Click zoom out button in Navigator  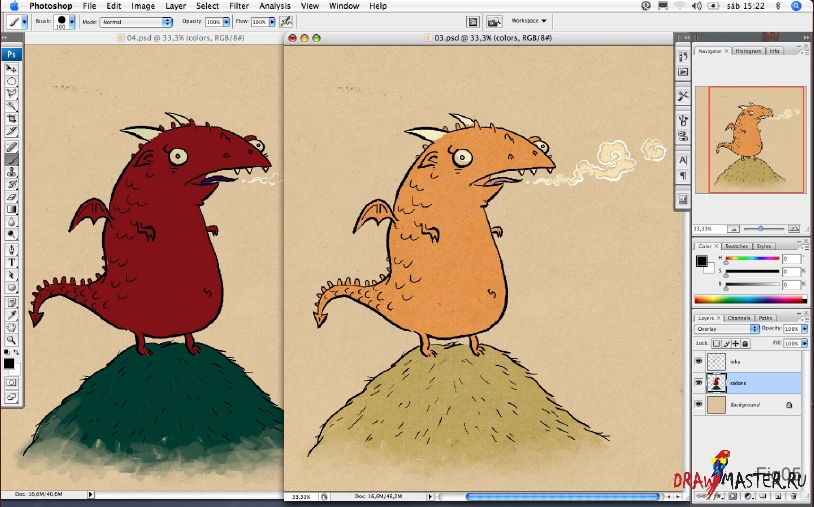tap(734, 229)
